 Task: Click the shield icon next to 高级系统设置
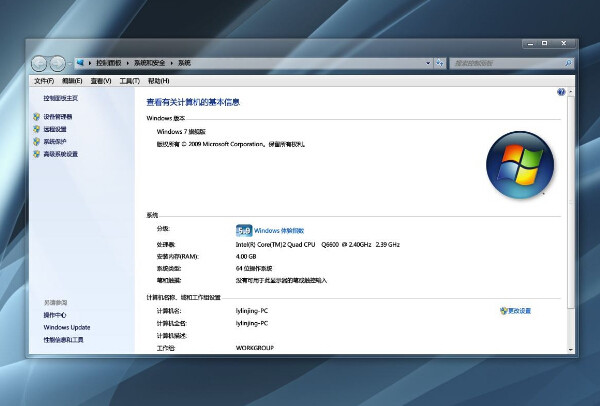point(36,154)
